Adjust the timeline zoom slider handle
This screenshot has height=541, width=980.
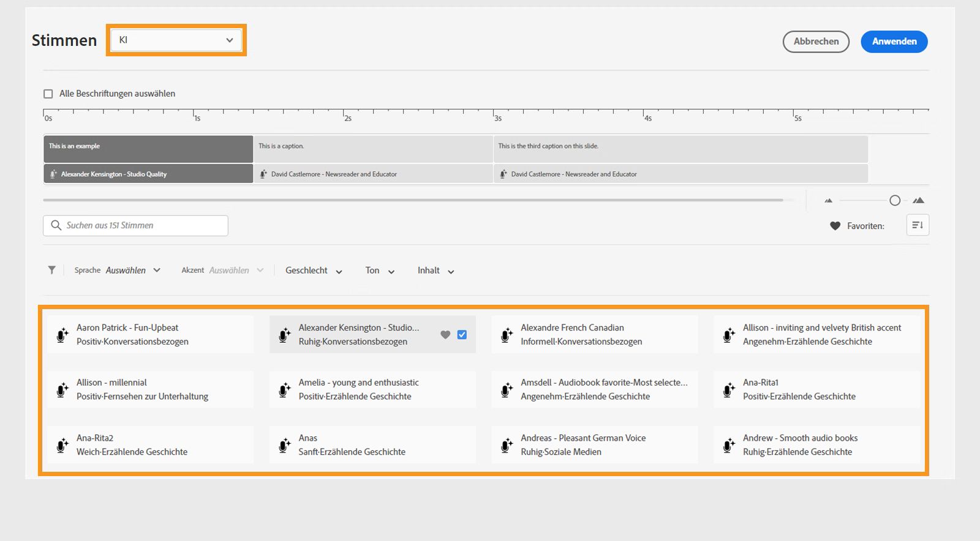coord(895,200)
